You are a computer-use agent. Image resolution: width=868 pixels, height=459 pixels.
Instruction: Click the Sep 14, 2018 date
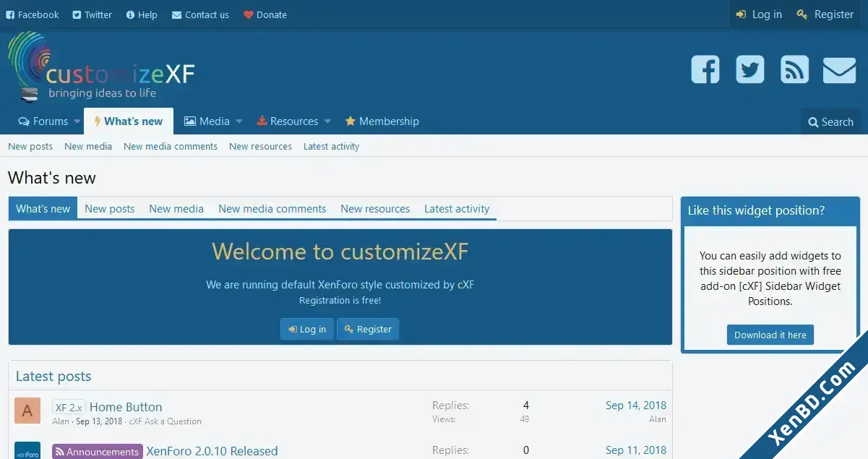point(636,406)
